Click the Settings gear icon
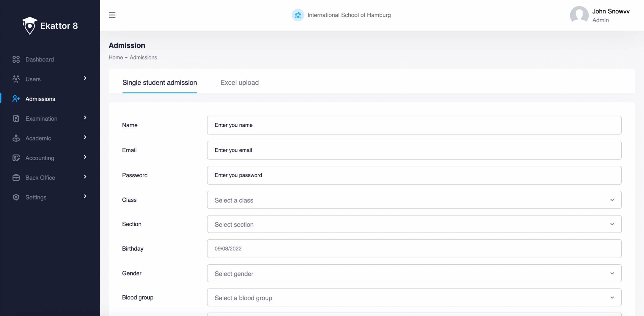This screenshot has width=644, height=316. tap(16, 197)
